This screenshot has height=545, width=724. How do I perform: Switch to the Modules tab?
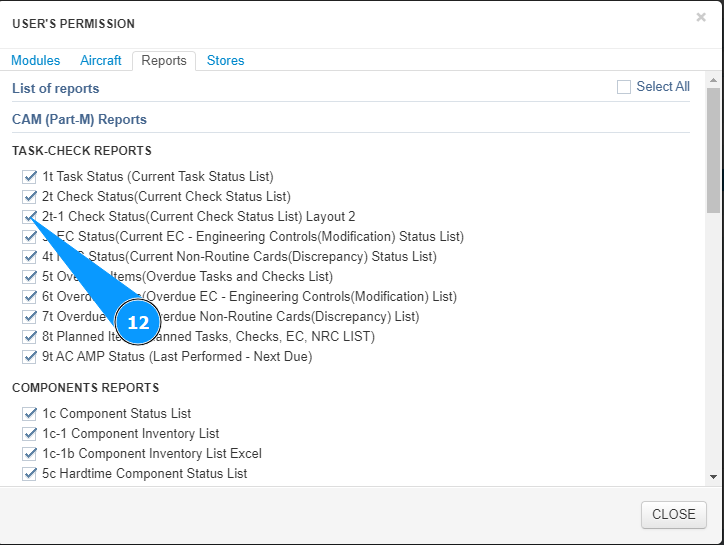click(36, 61)
